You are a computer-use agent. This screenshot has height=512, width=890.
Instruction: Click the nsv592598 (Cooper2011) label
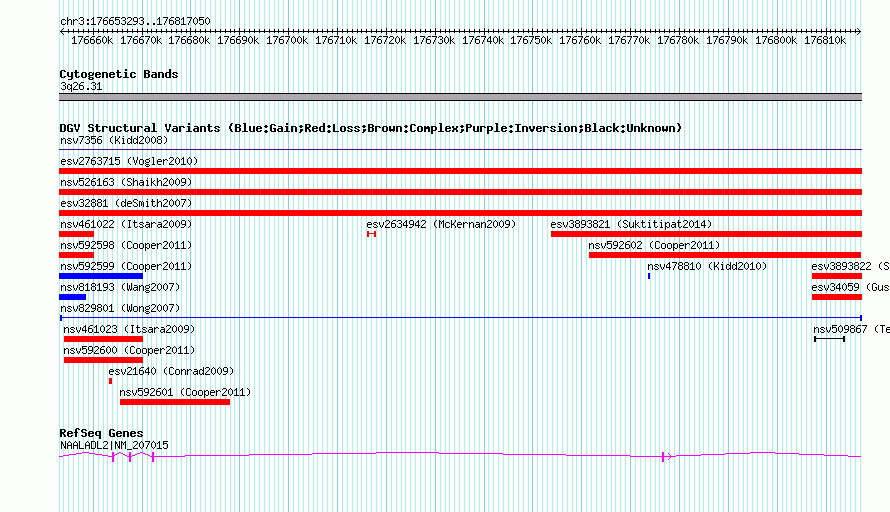pos(126,245)
